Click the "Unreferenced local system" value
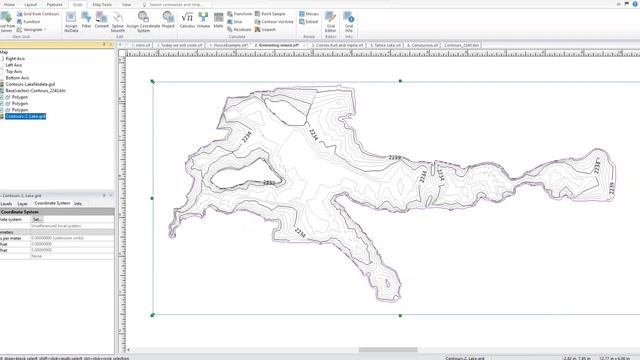This screenshot has height=360, width=640. [x=56, y=226]
